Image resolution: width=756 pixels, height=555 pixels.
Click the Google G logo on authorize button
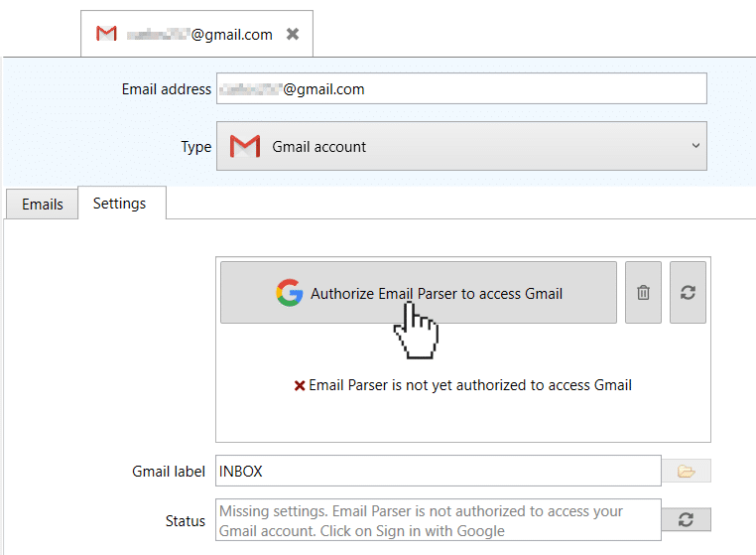290,293
